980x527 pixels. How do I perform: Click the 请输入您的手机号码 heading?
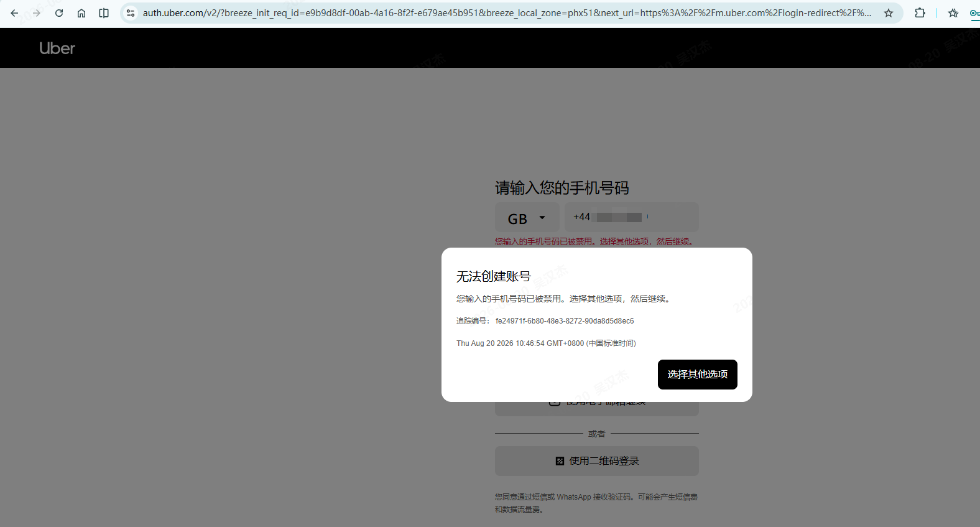pos(562,188)
